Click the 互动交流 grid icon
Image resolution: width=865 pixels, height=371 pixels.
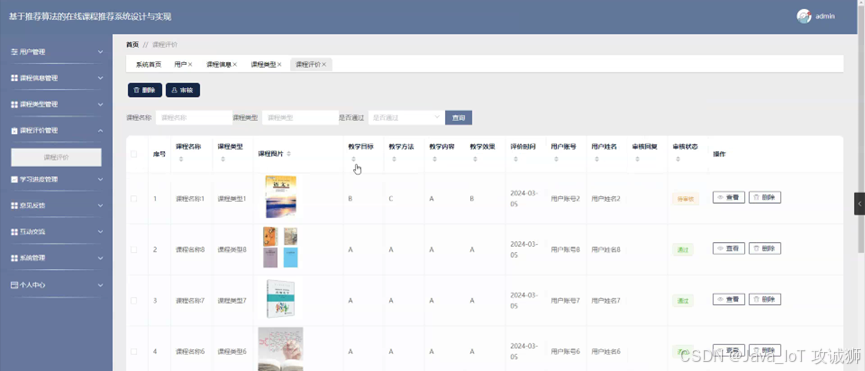tap(14, 232)
